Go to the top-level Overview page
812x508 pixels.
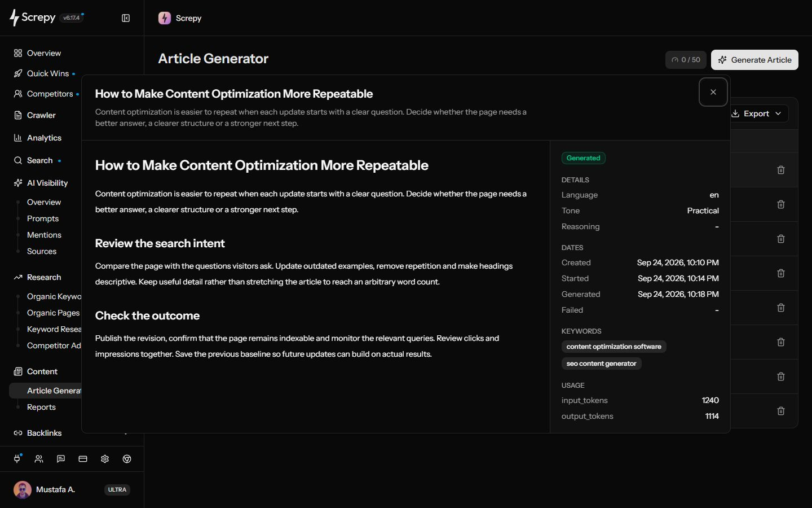(x=44, y=53)
